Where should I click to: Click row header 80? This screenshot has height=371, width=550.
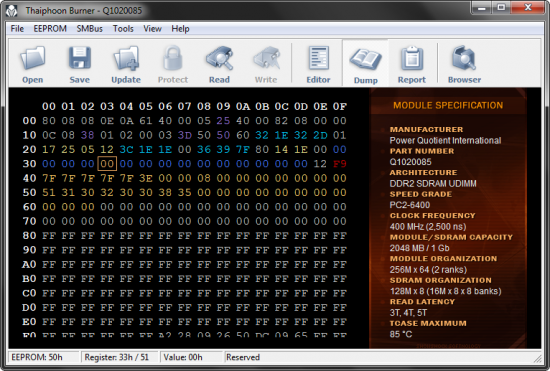click(29, 236)
